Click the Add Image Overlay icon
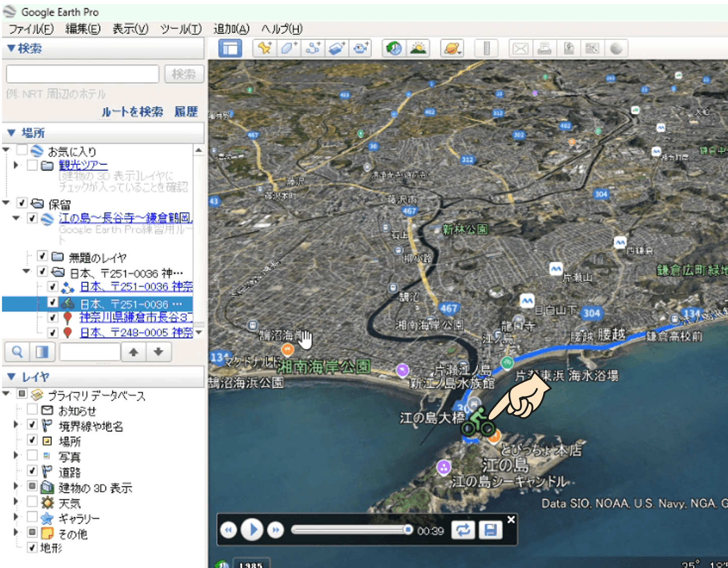Image resolution: width=728 pixels, height=568 pixels. pos(337,48)
